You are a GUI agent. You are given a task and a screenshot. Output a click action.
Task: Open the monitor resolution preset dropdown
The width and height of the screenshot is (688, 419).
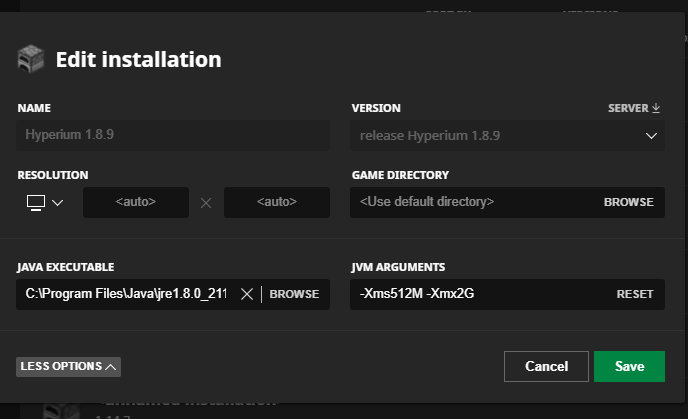point(45,202)
